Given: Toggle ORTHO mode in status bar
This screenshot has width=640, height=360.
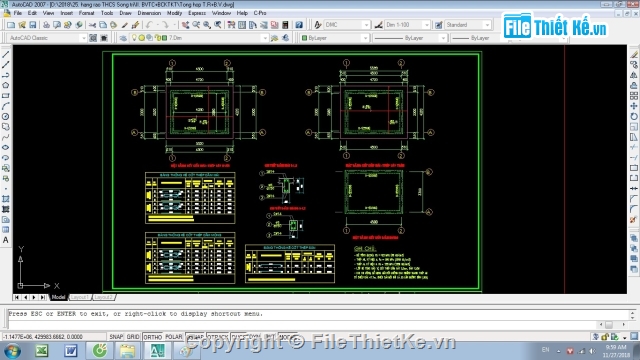Looking at the screenshot, I should 153,337.
